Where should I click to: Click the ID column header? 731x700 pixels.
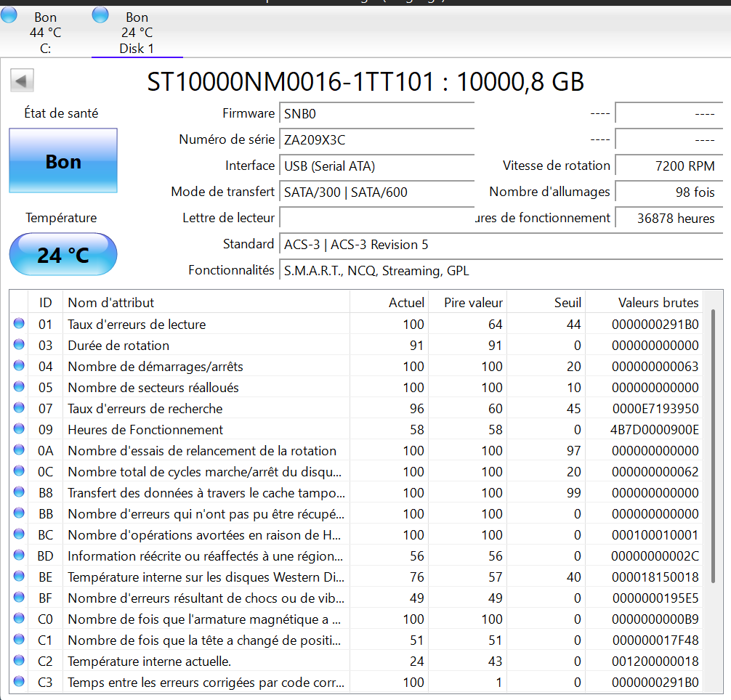point(45,302)
